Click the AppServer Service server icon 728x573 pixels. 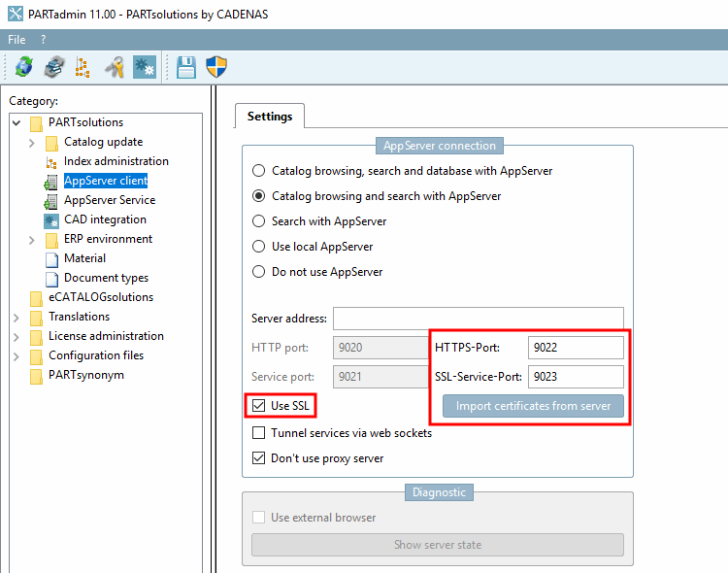pos(51,201)
